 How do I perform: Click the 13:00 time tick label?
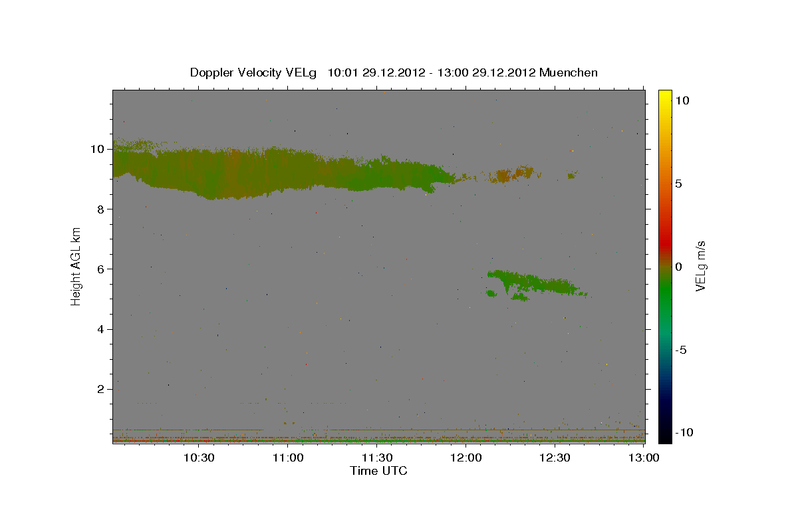[644, 458]
